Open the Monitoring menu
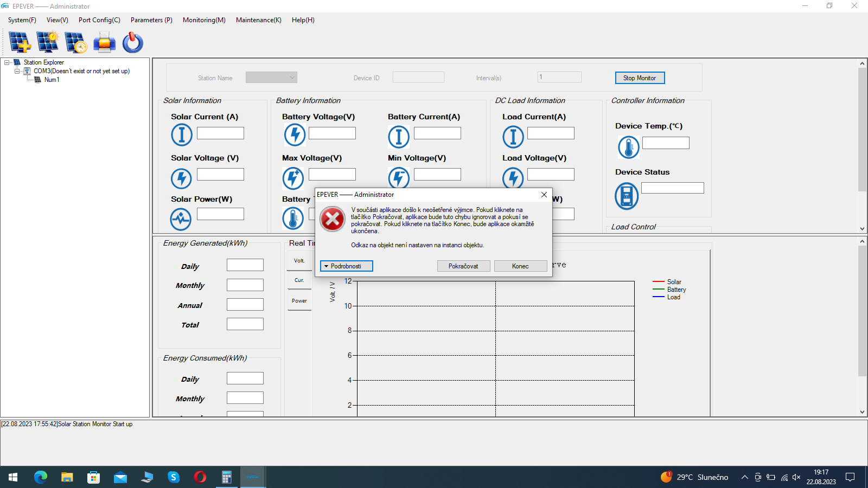Viewport: 868px width, 488px height. point(204,20)
